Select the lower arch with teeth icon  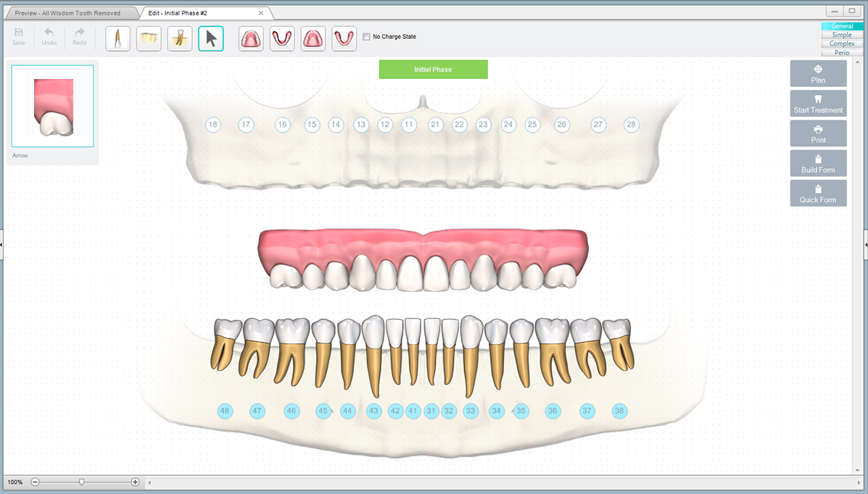click(x=282, y=38)
